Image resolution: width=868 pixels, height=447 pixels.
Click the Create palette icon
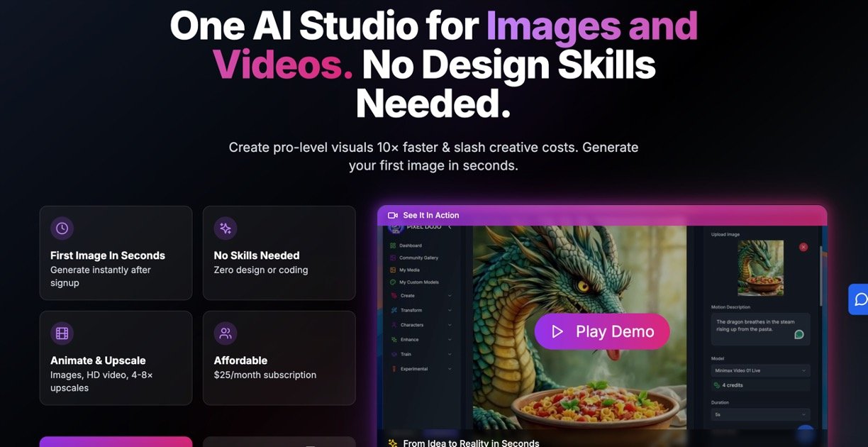tap(394, 296)
